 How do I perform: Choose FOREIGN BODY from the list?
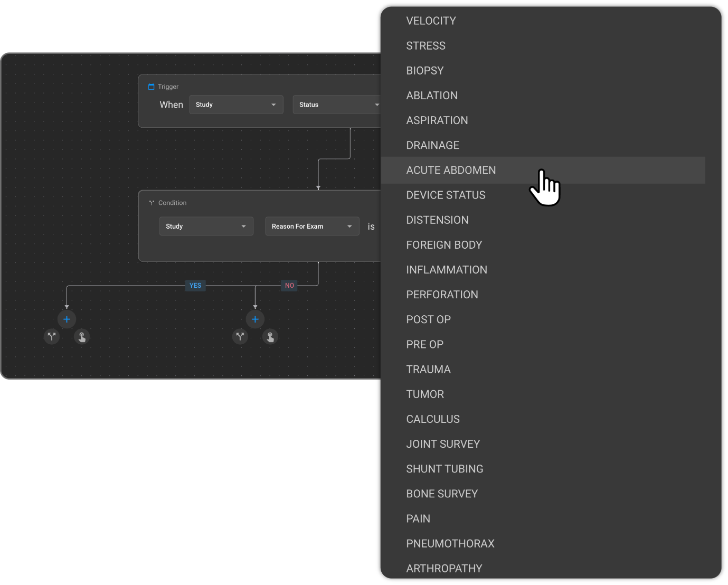(444, 245)
